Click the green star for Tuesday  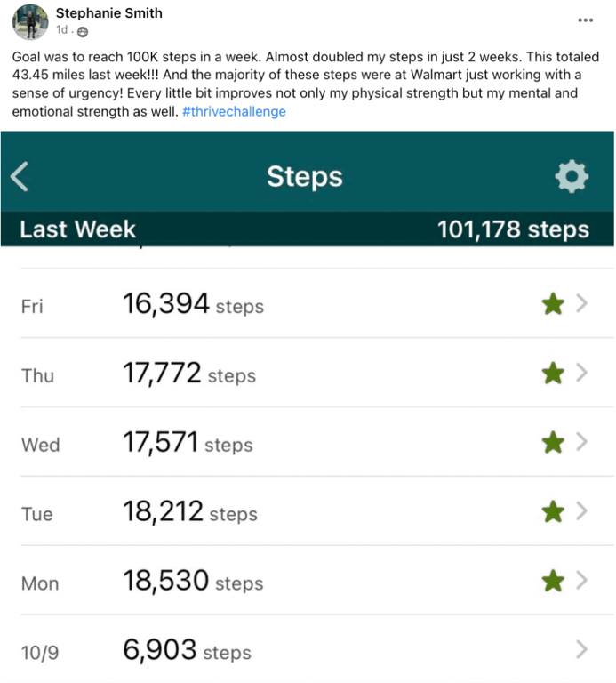(553, 511)
